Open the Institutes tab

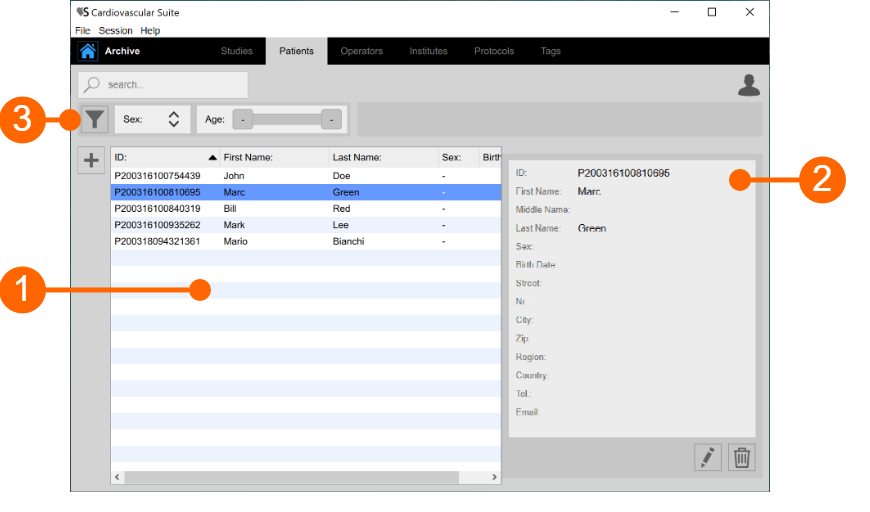(x=428, y=51)
